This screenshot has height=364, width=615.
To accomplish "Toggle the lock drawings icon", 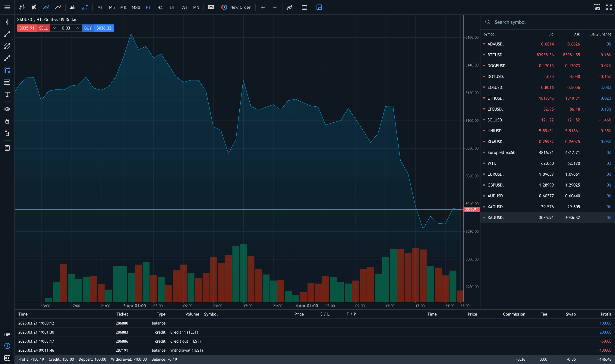I will point(7,121).
